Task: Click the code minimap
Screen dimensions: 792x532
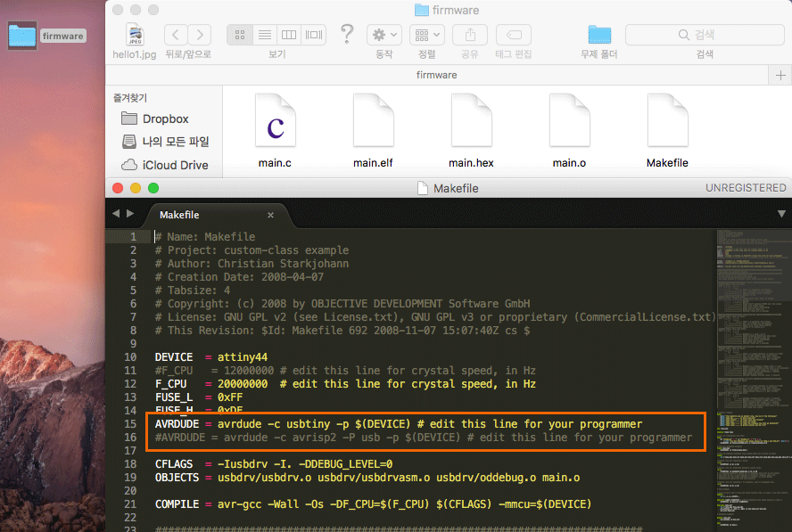Action: pos(754,381)
